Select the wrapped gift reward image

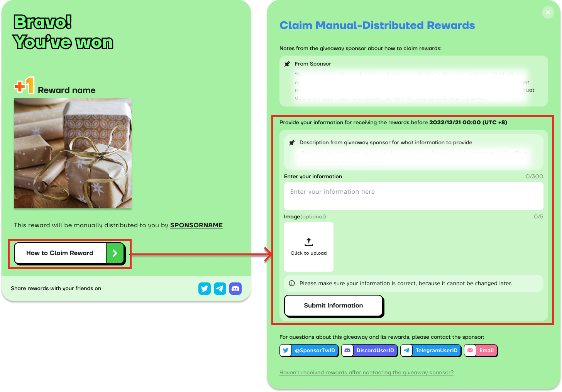pyautogui.click(x=73, y=153)
